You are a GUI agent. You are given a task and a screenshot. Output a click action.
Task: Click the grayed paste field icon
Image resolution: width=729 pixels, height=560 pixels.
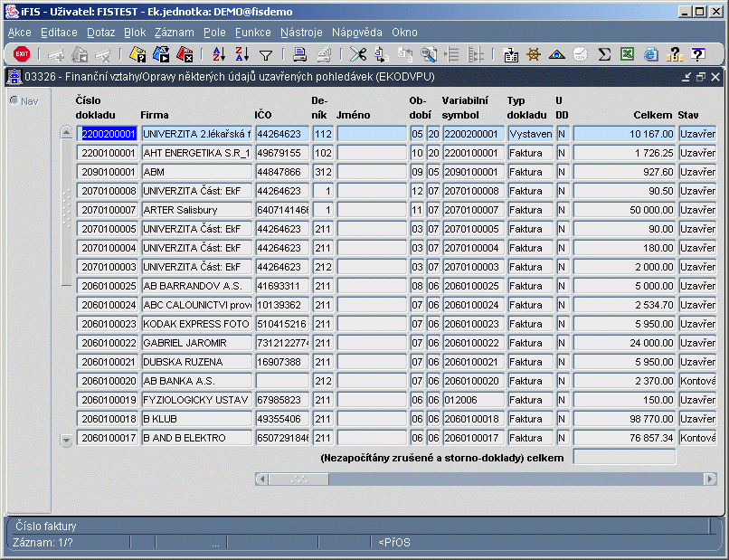pos(405,54)
